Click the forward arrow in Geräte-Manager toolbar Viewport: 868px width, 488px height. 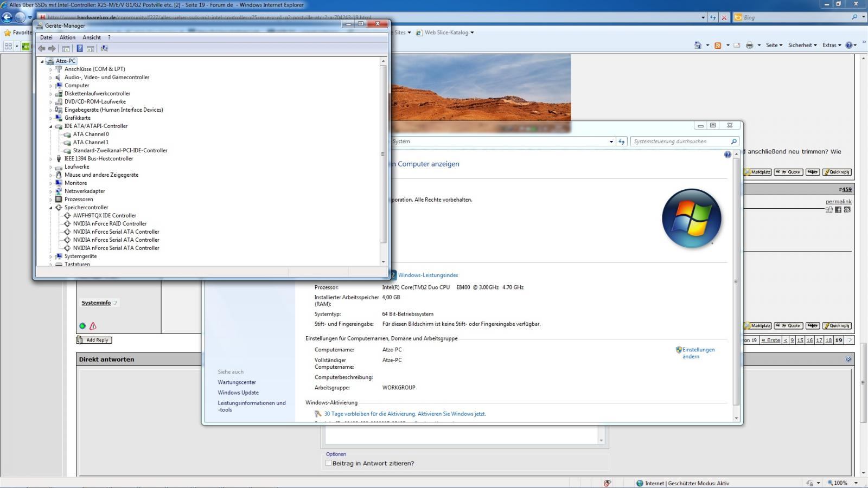pos(52,48)
